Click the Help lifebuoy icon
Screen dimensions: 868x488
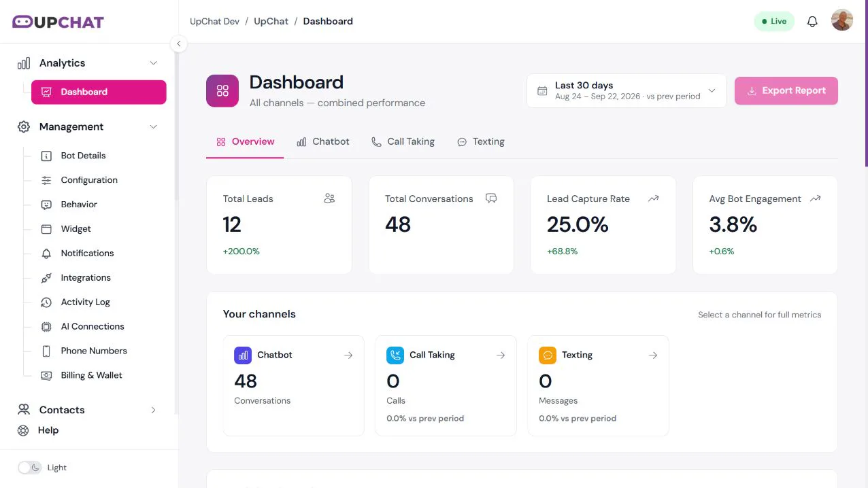(23, 430)
